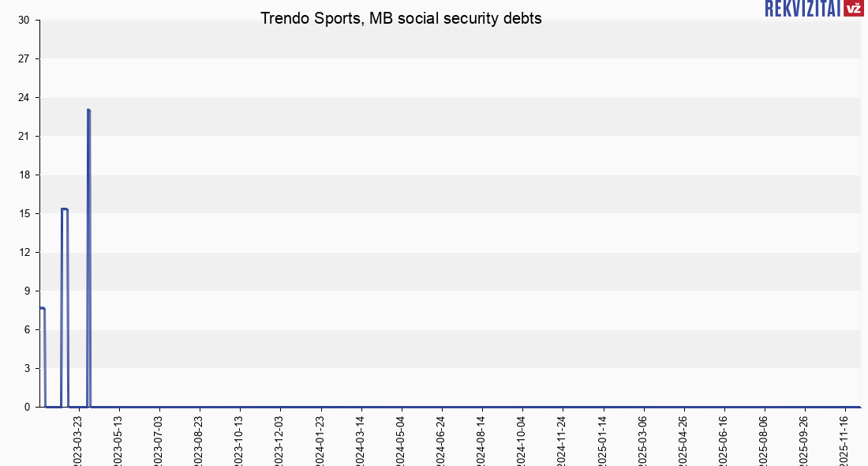
Task: Click the y-axis value 12
Action: tap(24, 253)
